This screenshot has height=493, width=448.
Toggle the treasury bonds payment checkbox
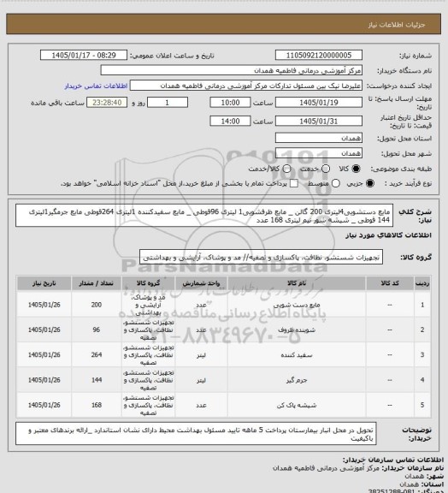(x=294, y=183)
